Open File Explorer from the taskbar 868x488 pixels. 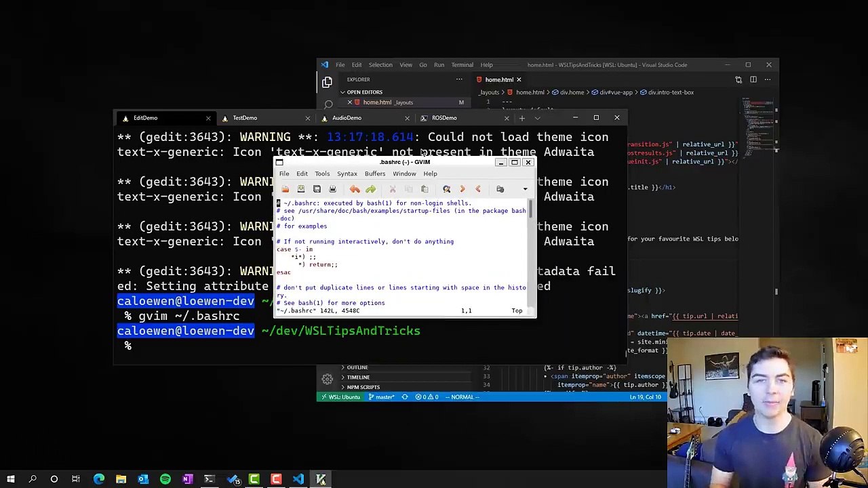pyautogui.click(x=121, y=480)
